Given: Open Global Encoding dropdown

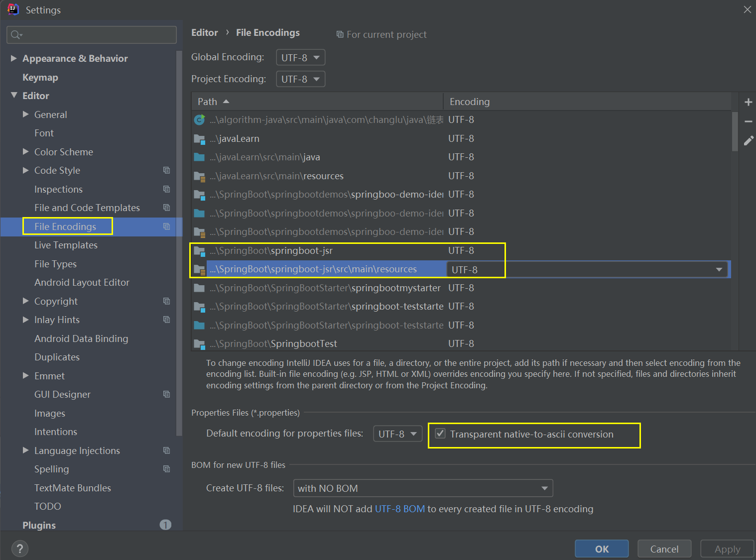Looking at the screenshot, I should 300,57.
